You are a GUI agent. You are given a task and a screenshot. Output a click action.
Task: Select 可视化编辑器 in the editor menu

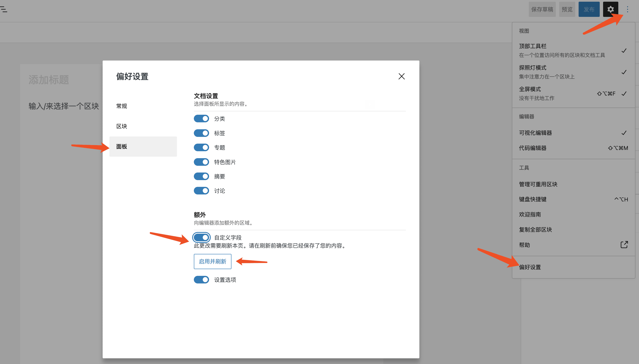point(573,133)
